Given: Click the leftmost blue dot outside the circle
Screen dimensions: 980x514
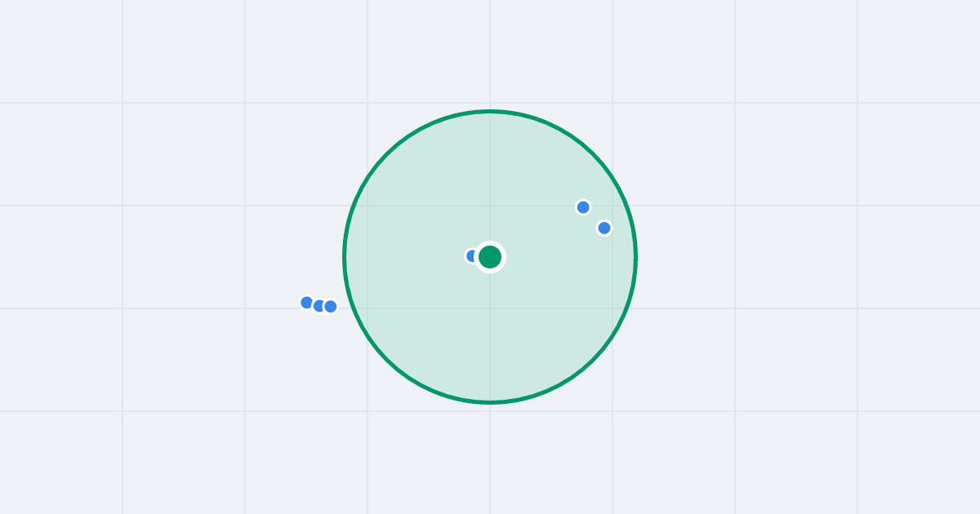Looking at the screenshot, I should 306,303.
